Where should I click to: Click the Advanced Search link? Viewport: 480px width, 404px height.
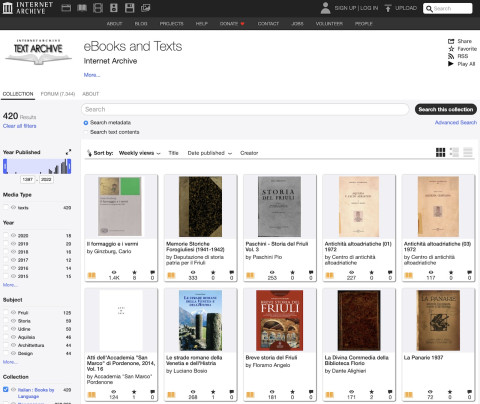pos(456,122)
